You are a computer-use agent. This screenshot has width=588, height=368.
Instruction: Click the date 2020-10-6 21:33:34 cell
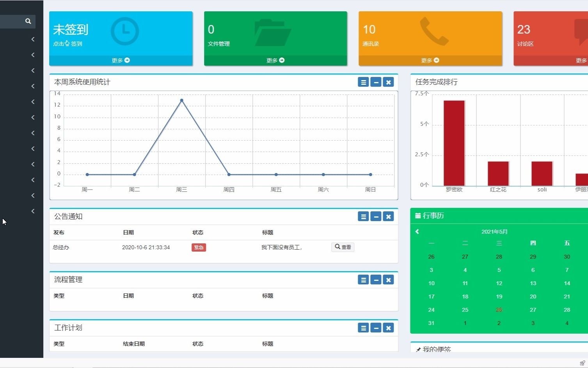tap(146, 247)
